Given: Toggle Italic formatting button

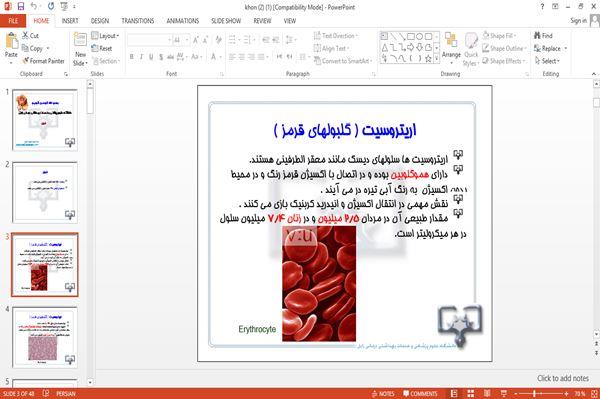Looking at the screenshot, I should [141, 57].
